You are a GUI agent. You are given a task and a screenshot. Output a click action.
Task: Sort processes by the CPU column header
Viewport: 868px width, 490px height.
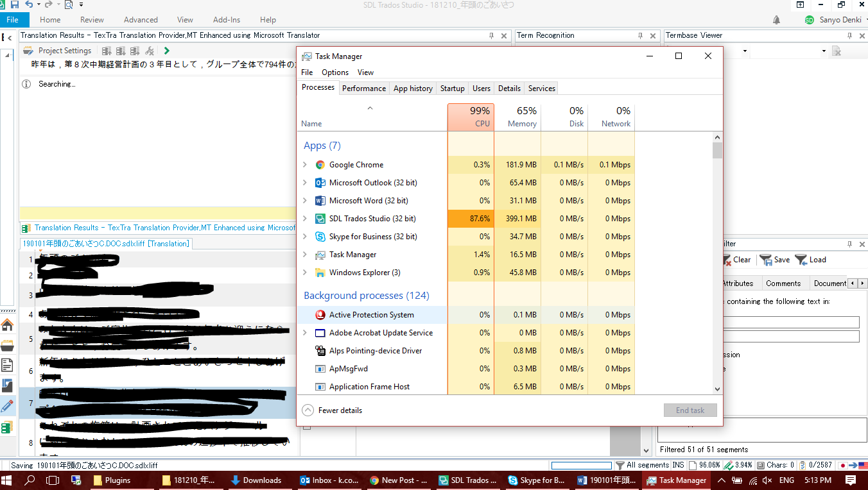[471, 117]
